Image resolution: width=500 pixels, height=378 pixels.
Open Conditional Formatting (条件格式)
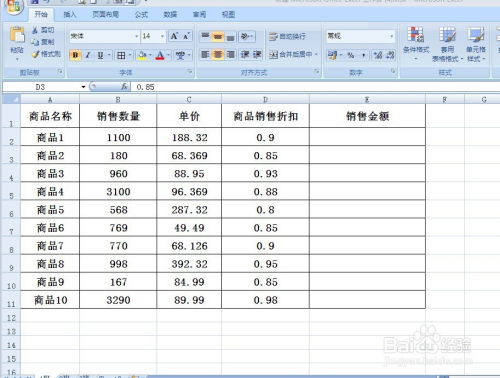coord(416,43)
